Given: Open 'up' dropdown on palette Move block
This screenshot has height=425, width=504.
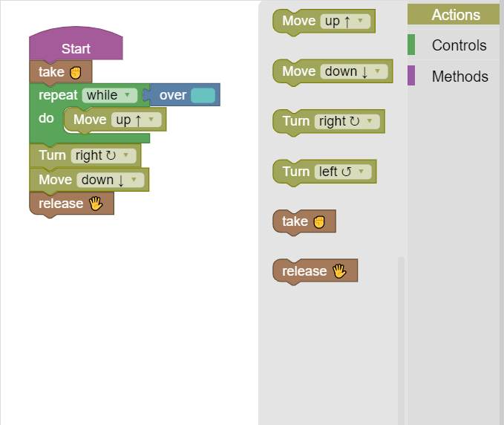Looking at the screenshot, I should click(x=346, y=21).
